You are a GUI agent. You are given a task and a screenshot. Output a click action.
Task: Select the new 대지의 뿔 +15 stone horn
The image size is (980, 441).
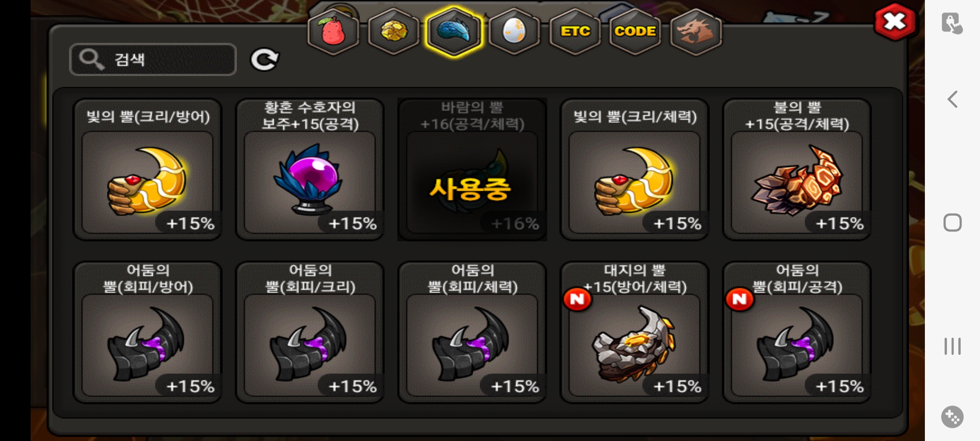(x=635, y=332)
